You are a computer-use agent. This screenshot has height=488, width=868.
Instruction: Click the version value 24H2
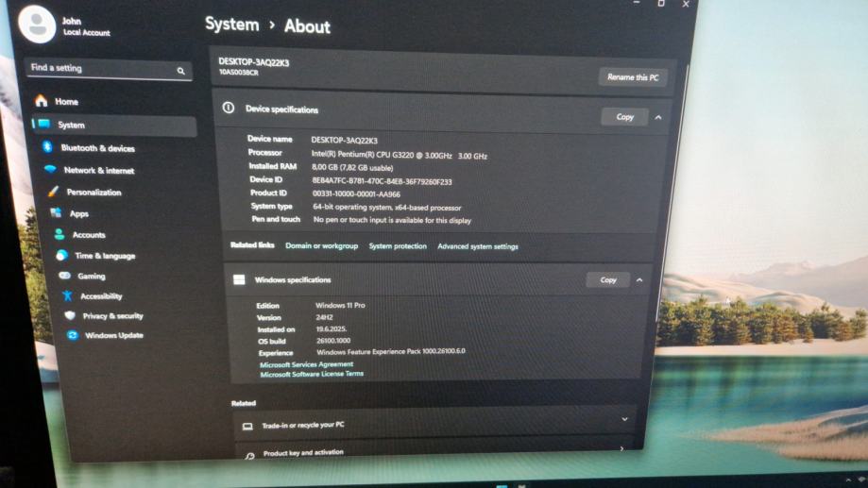coord(324,317)
